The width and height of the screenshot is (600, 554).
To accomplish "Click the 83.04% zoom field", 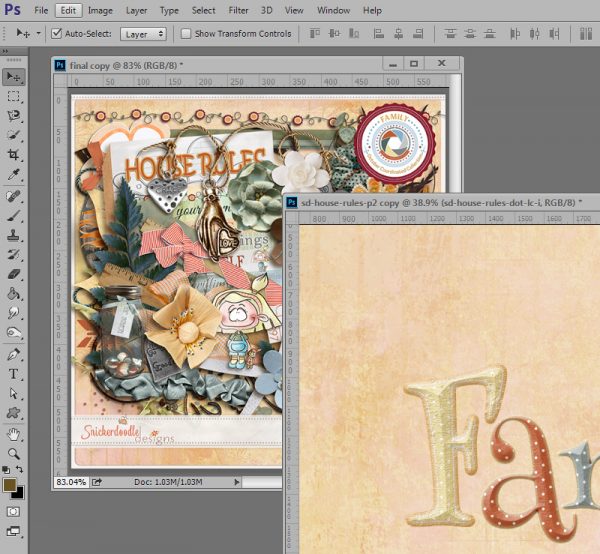I will pos(71,482).
